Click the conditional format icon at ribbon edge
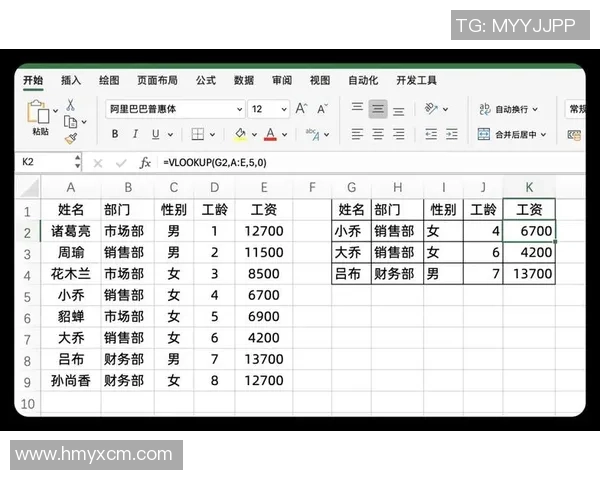The width and height of the screenshot is (600, 480). [575, 135]
